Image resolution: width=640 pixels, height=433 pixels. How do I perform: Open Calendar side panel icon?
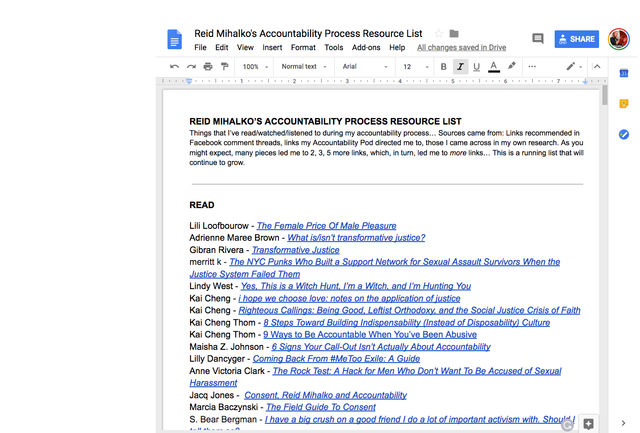624,73
